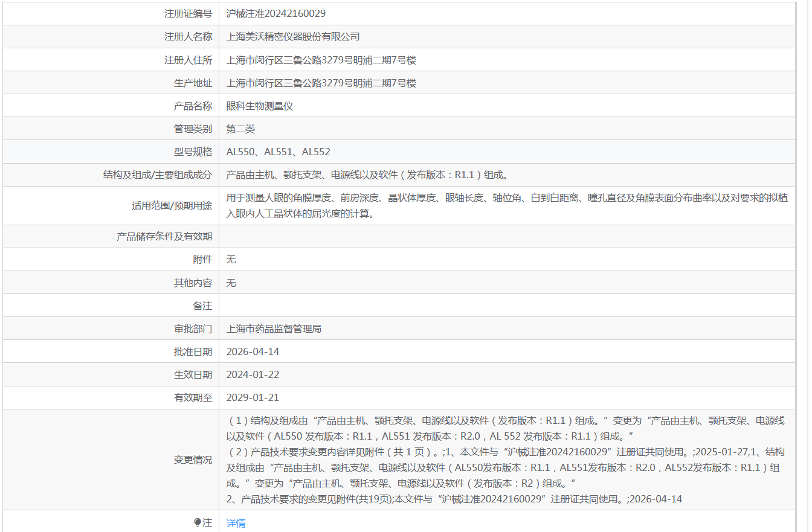This screenshot has height=532, width=812.
Task: Click the 生效日期 label
Action: coord(193,374)
